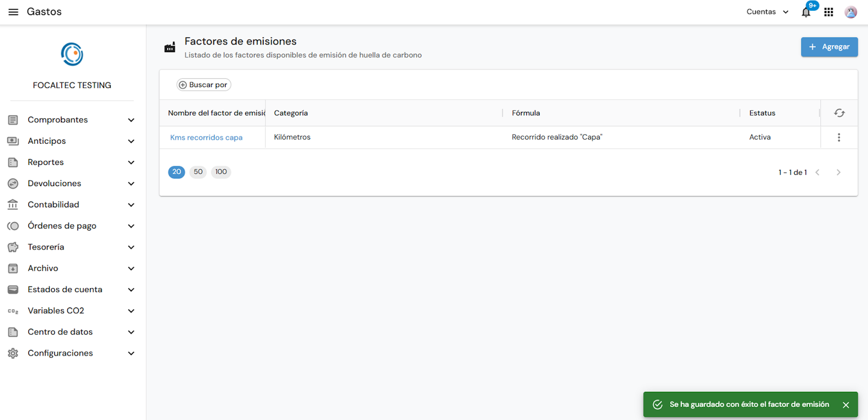Click the Anticipos money icon
Screen dimensions: 868x420
point(13,141)
